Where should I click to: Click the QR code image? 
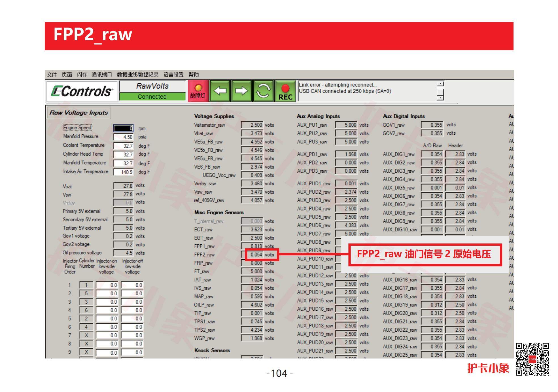point(532,359)
